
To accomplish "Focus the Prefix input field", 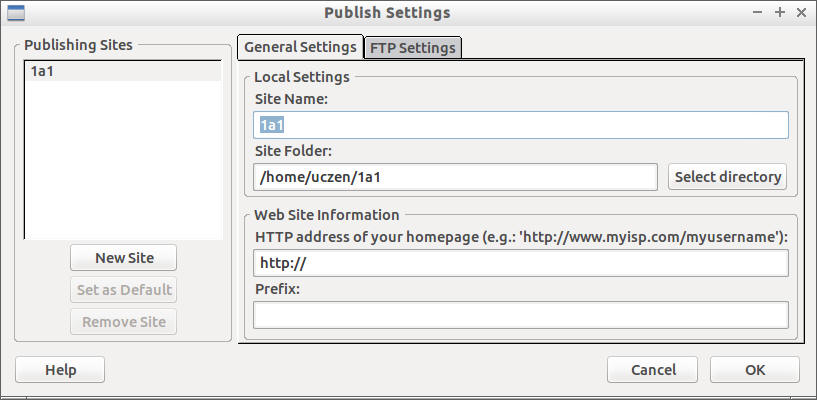I will (x=520, y=315).
